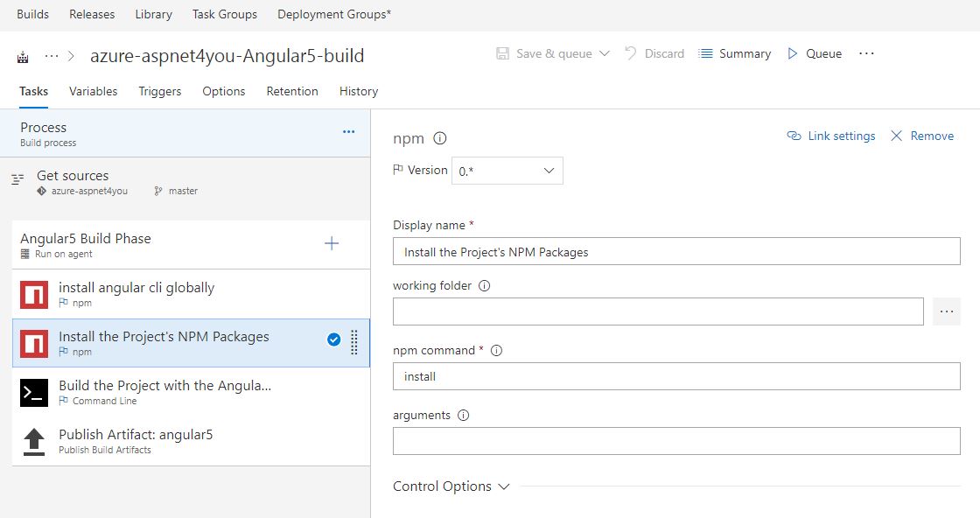
Task: Click the Publish Artifact upload icon
Action: pyautogui.click(x=34, y=442)
